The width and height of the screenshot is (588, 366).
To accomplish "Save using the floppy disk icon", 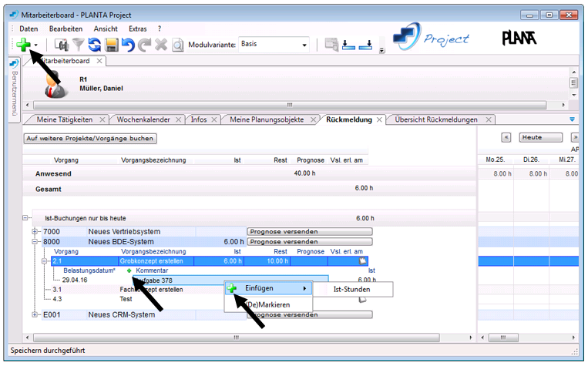I will click(112, 45).
